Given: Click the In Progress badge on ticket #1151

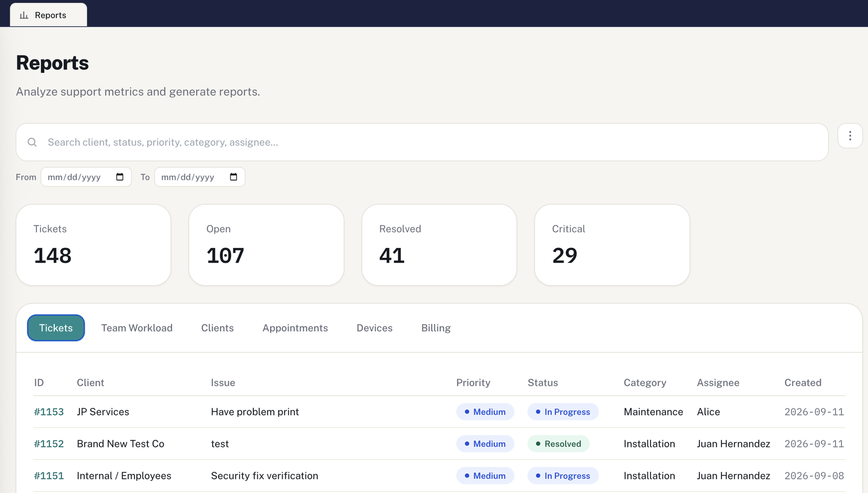Looking at the screenshot, I should [563, 476].
